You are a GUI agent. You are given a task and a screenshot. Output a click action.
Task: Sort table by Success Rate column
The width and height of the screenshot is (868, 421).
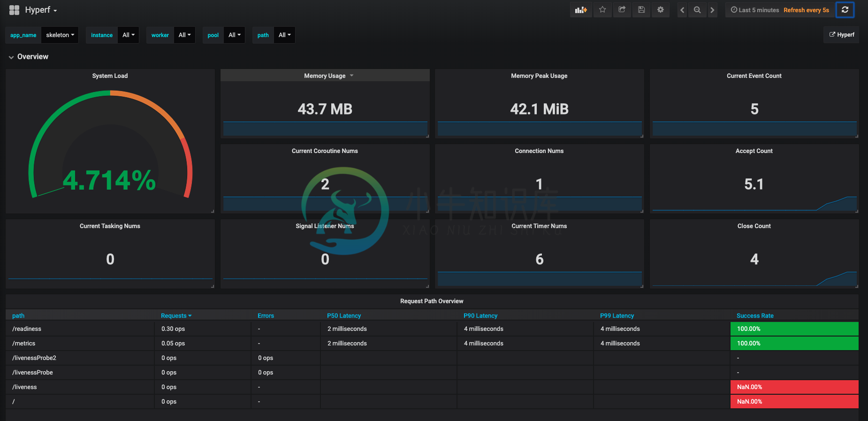click(755, 316)
